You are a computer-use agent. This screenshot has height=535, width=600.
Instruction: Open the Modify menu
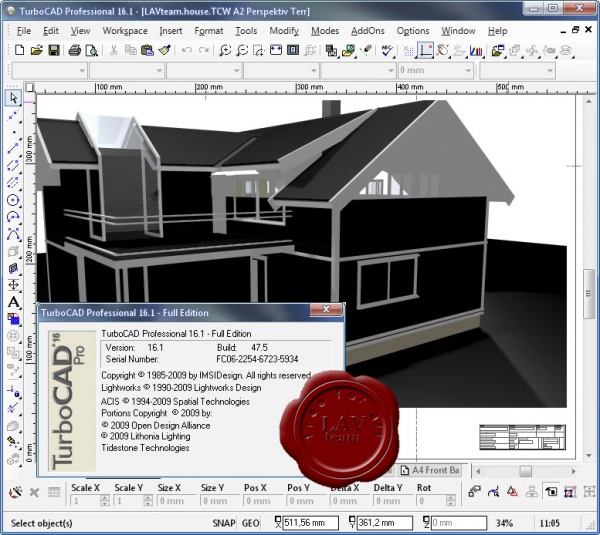pyautogui.click(x=284, y=31)
